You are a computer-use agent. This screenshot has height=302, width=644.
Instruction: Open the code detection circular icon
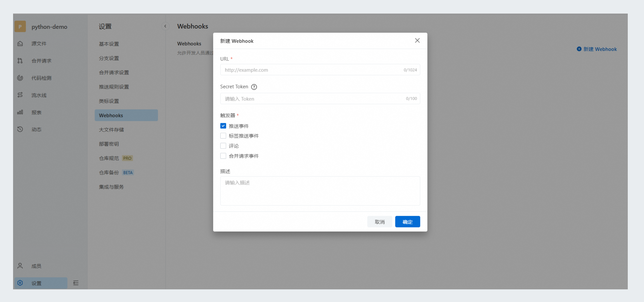click(x=20, y=78)
